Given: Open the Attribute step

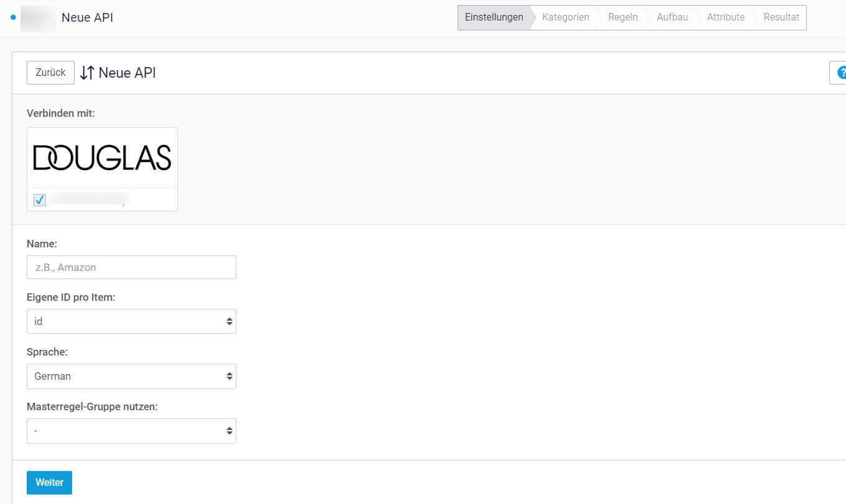Looking at the screenshot, I should coord(725,17).
